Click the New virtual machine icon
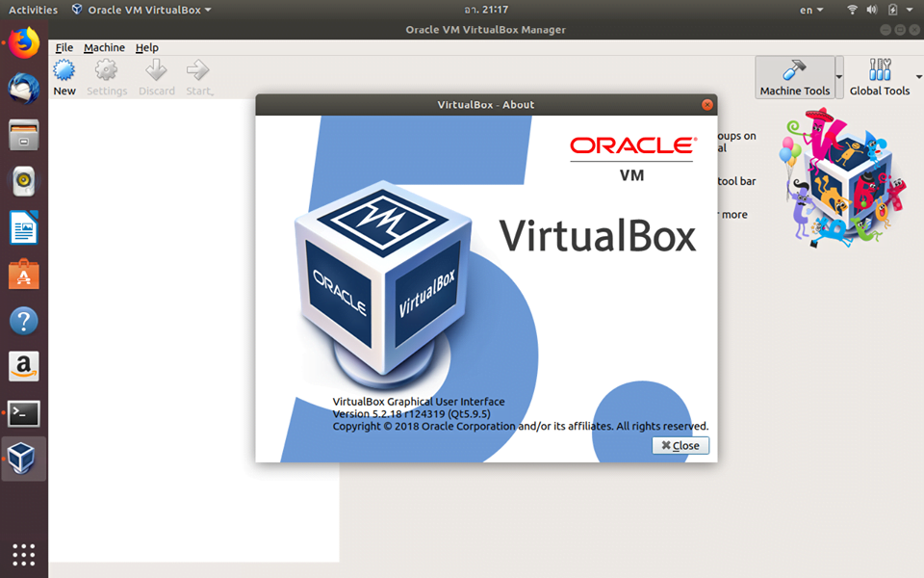 coord(64,70)
